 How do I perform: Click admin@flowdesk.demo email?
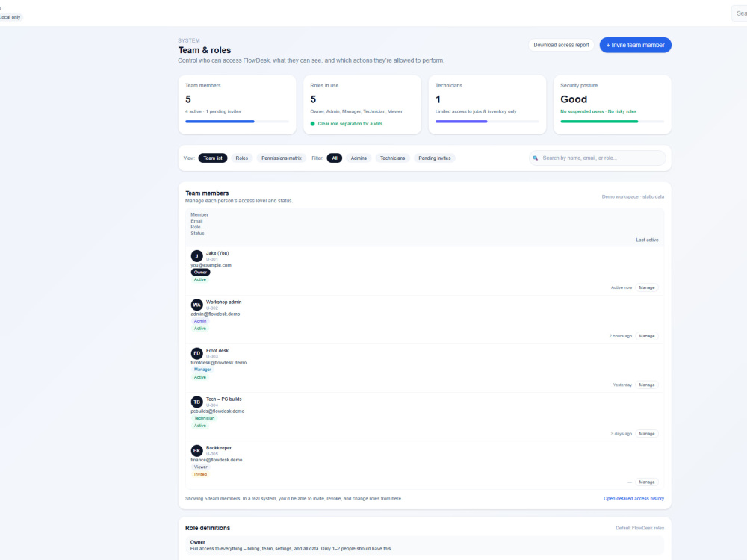click(x=215, y=314)
